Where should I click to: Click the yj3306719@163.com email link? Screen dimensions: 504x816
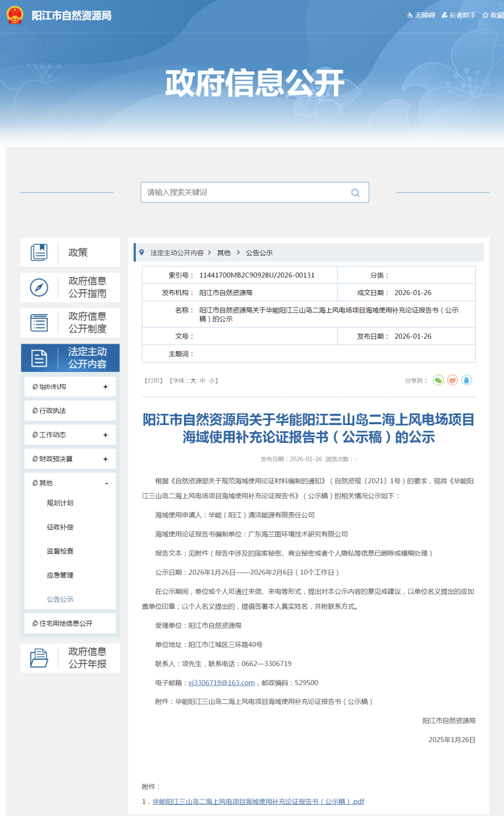221,682
